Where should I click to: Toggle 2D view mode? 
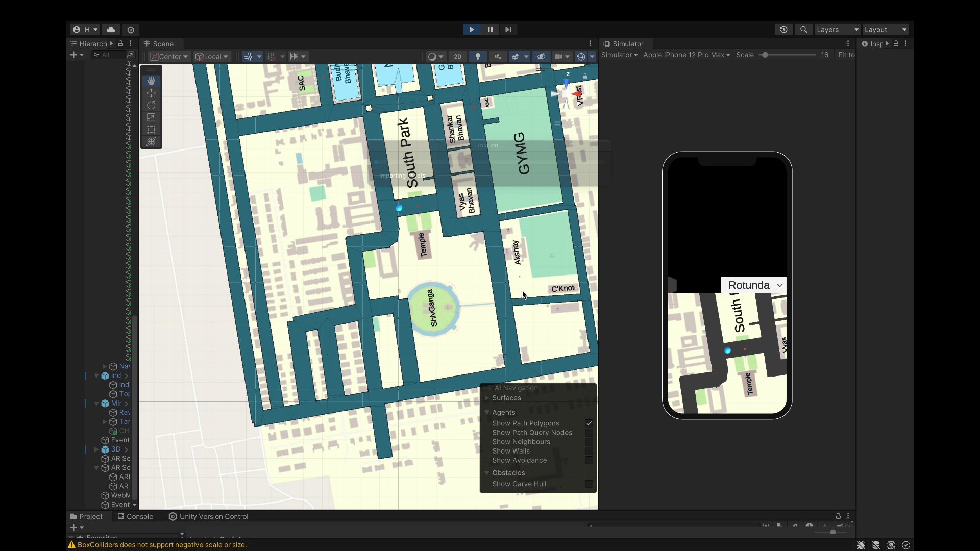(458, 57)
